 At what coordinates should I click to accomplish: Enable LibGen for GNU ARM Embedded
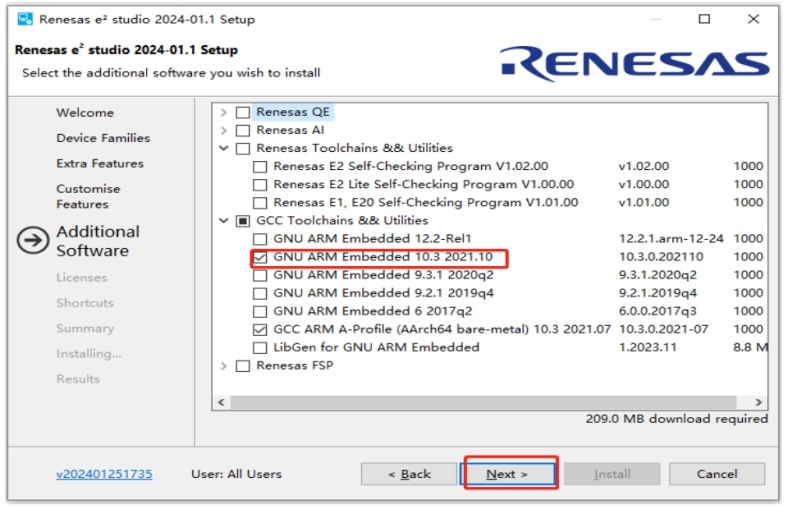point(260,347)
